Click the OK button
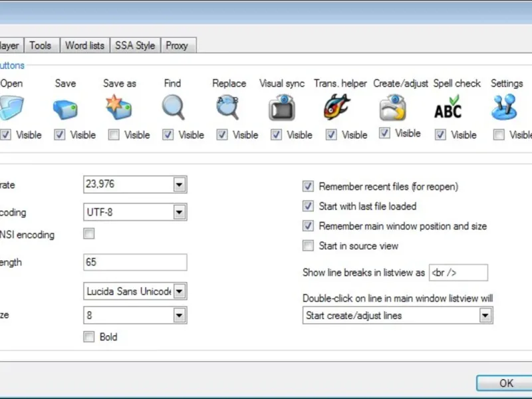Image resolution: width=532 pixels, height=399 pixels. point(505,383)
